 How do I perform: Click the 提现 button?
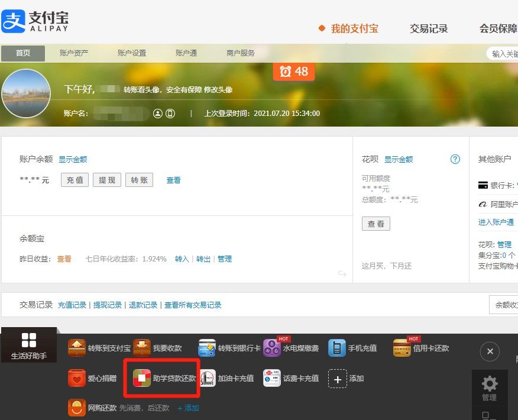click(107, 180)
